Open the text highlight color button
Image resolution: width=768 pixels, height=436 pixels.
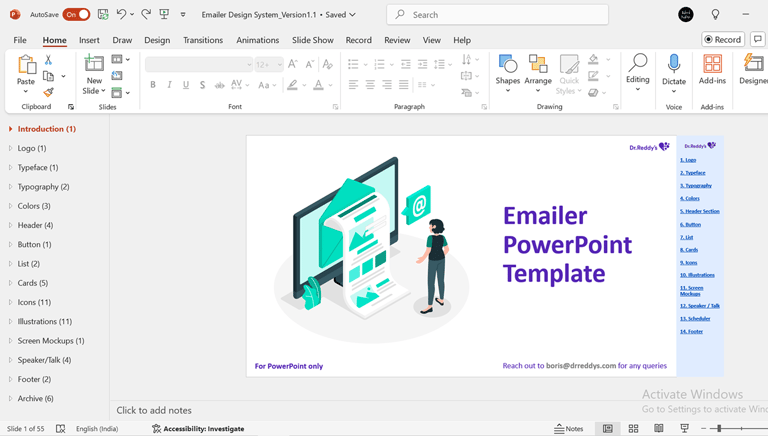pos(292,85)
